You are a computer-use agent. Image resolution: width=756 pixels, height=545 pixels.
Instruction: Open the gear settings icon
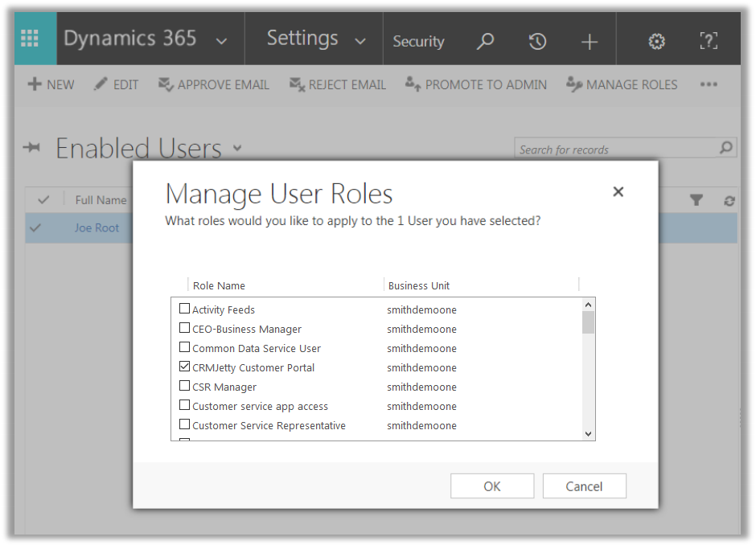click(656, 42)
